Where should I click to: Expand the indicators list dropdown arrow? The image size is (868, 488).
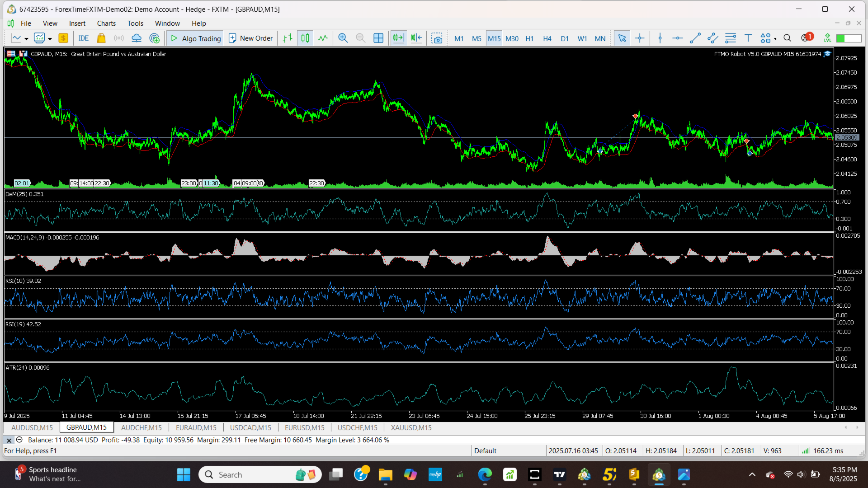[50, 39]
